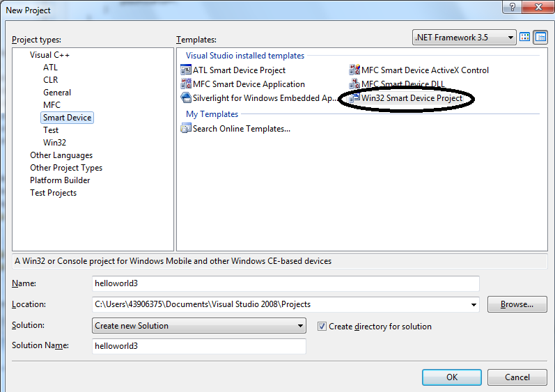Switch templates view to small icons

(541, 37)
